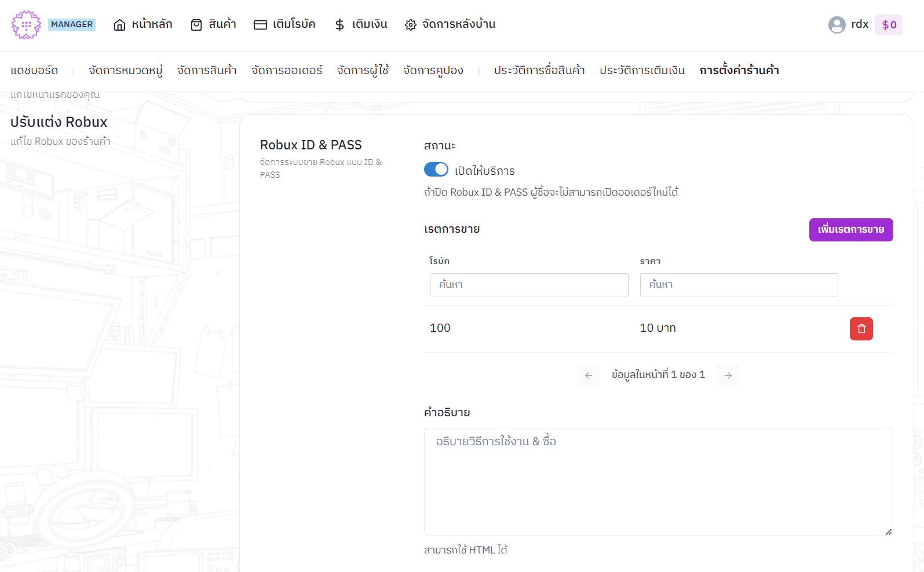This screenshot has height=572, width=924.
Task: Switch to จัดการออเดอร์ tab
Action: [x=287, y=71]
